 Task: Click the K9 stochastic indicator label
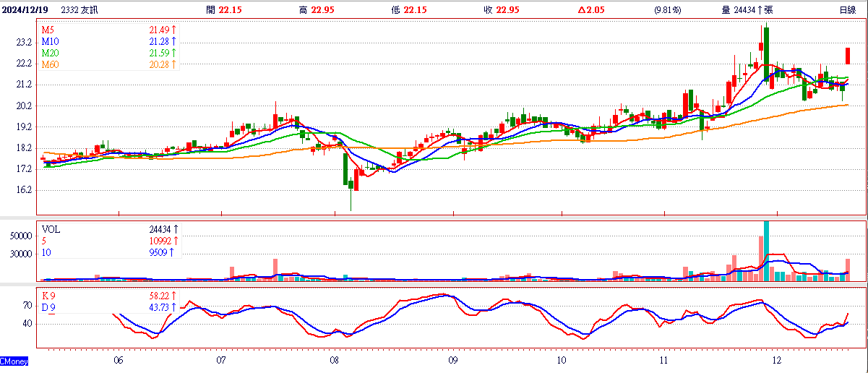click(x=48, y=296)
